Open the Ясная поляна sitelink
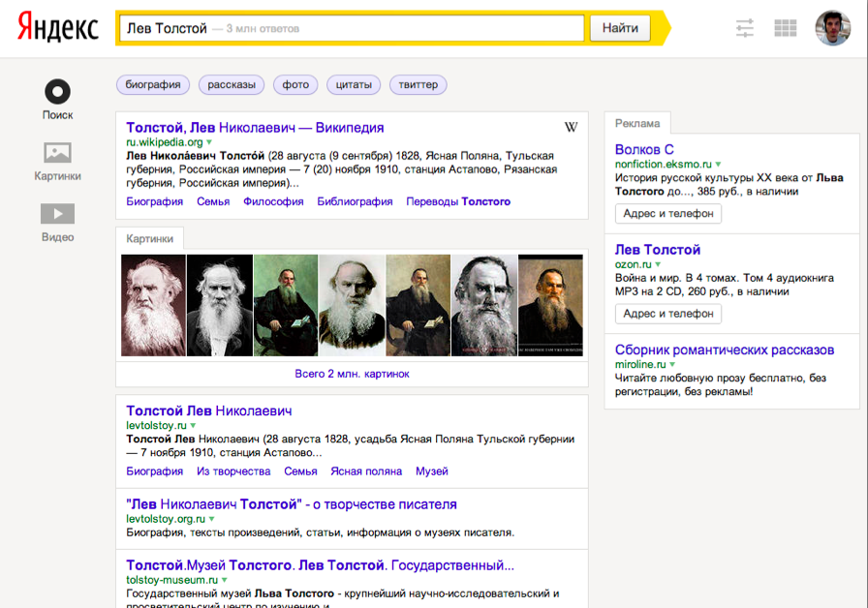868x608 pixels. pyautogui.click(x=366, y=471)
